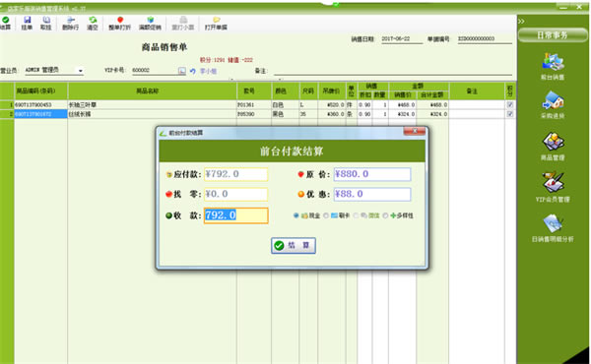The height and width of the screenshot is (364, 591).
Task: Click the 结算 button in the payment dialog
Action: (294, 245)
